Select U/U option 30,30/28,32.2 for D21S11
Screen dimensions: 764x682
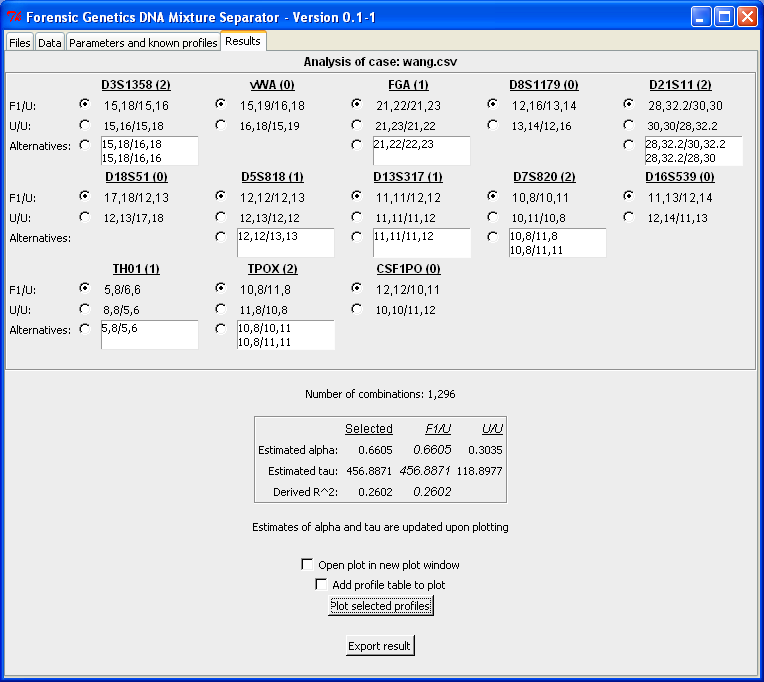[629, 125]
